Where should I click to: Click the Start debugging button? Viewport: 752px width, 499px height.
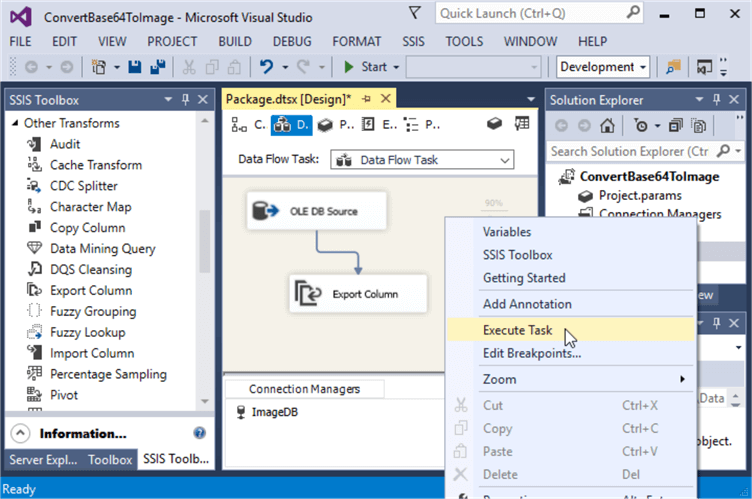tap(365, 67)
